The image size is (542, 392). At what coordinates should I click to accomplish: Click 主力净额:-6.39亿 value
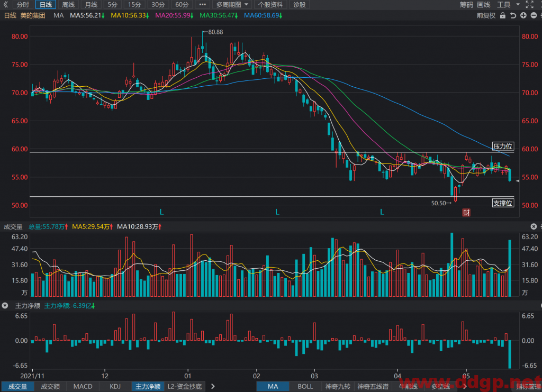(69, 306)
